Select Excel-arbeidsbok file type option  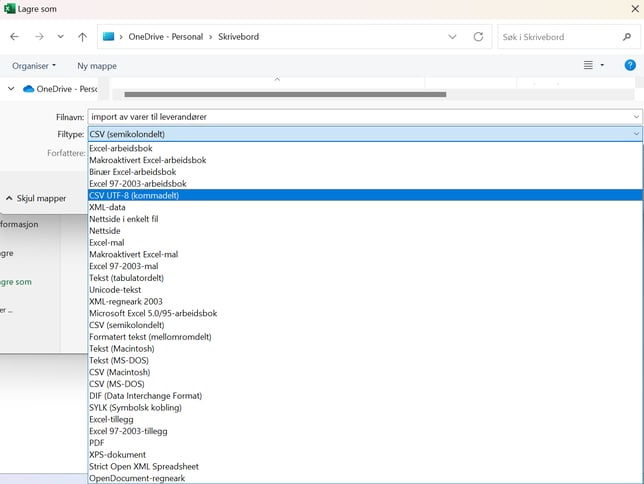pos(120,148)
